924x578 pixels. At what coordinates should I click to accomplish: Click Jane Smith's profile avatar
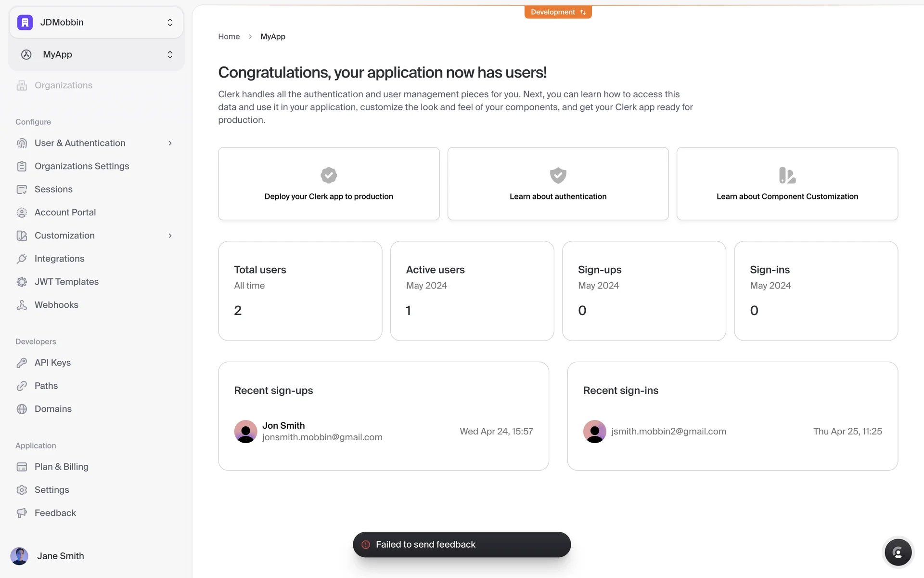tap(19, 556)
